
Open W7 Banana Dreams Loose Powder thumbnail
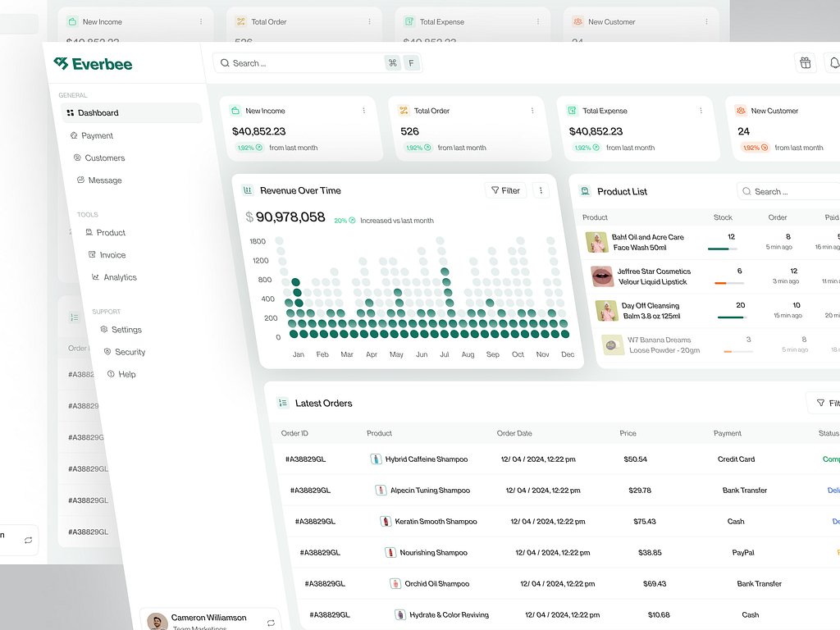pyautogui.click(x=612, y=345)
